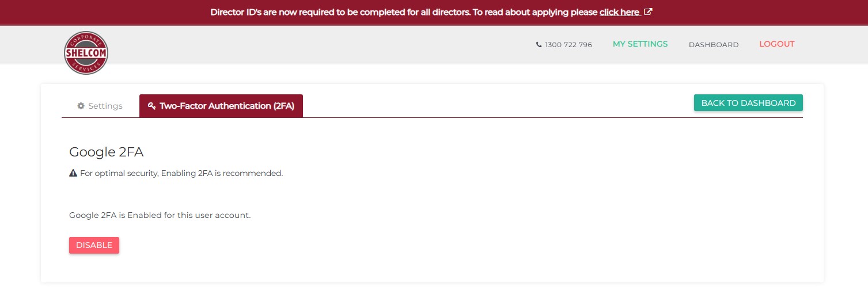This screenshot has width=868, height=287.
Task: Click the phone handset icon
Action: click(x=539, y=45)
